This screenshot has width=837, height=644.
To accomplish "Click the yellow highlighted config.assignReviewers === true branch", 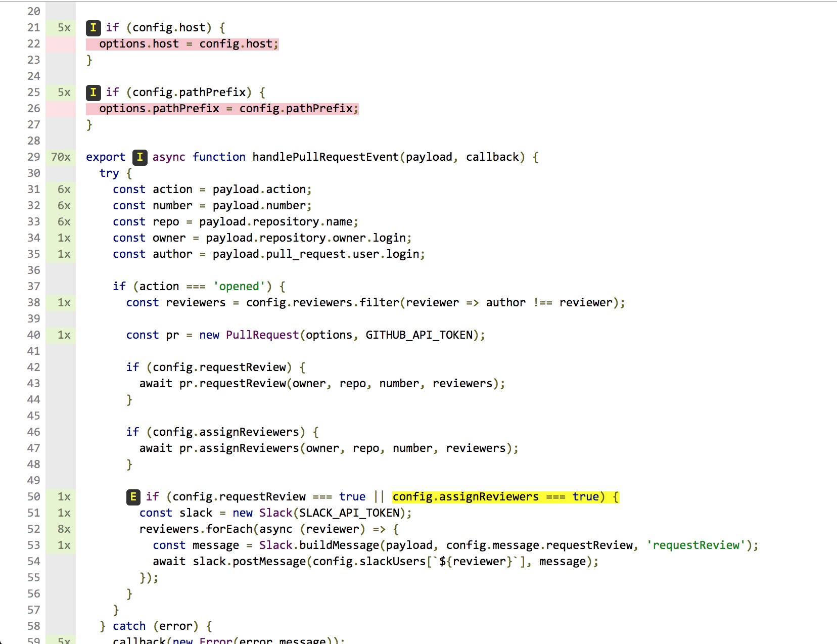I will click(x=505, y=497).
